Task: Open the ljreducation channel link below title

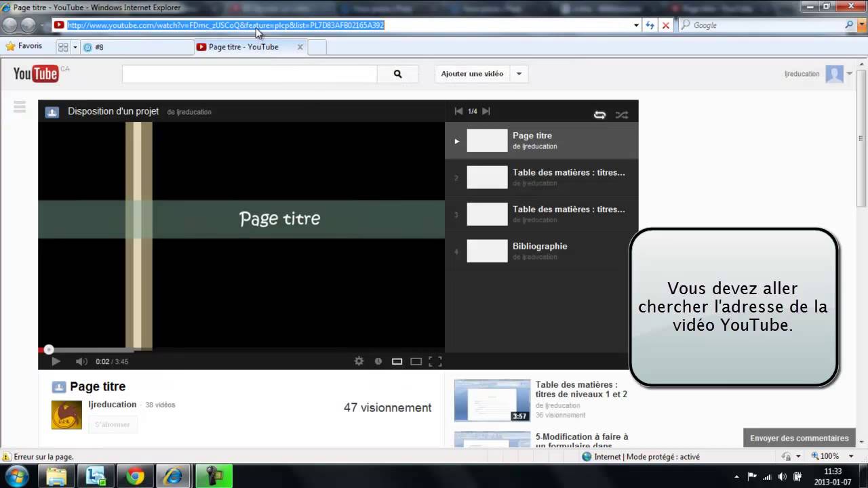Action: (x=113, y=405)
